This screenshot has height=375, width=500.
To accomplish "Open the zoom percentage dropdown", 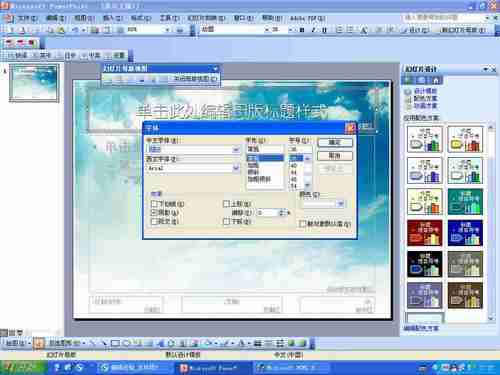I will tap(167, 30).
